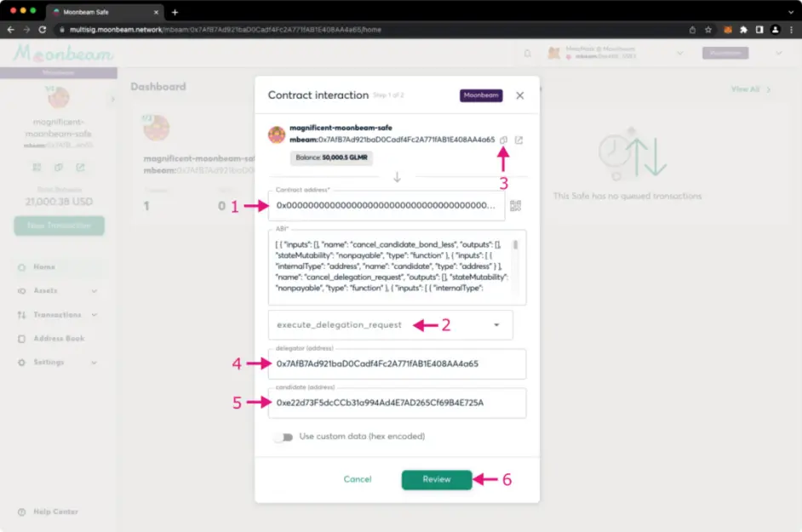Expand the Settings chevron
The width and height of the screenshot is (802, 532).
pos(95,362)
